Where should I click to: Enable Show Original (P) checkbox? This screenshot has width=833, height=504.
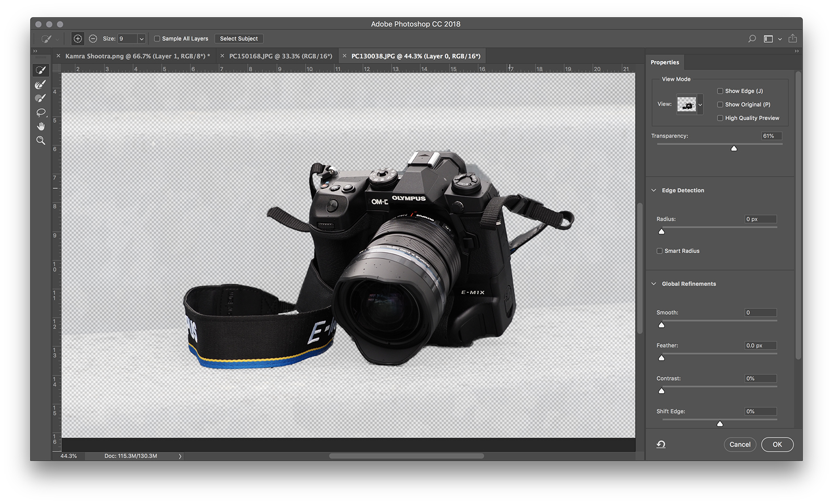720,105
